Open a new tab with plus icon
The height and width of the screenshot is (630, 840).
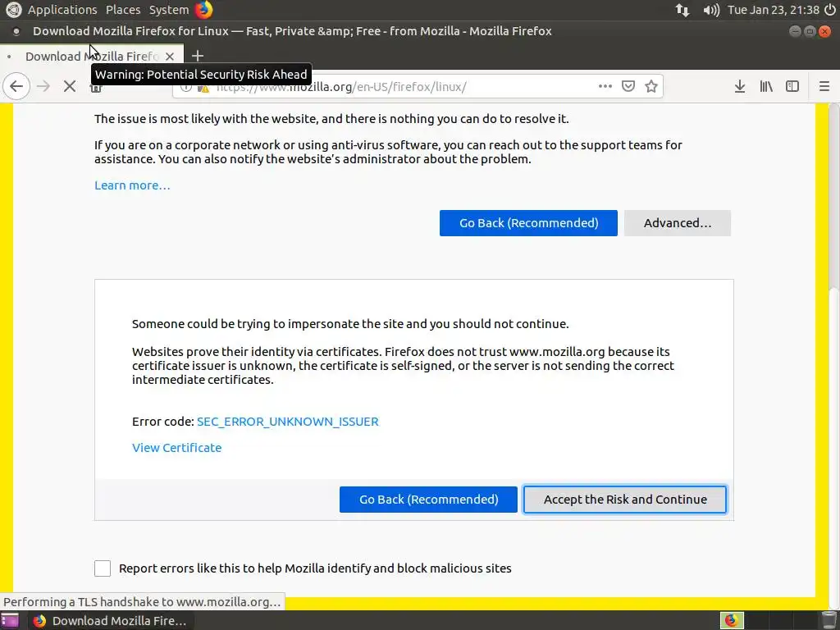pos(198,56)
